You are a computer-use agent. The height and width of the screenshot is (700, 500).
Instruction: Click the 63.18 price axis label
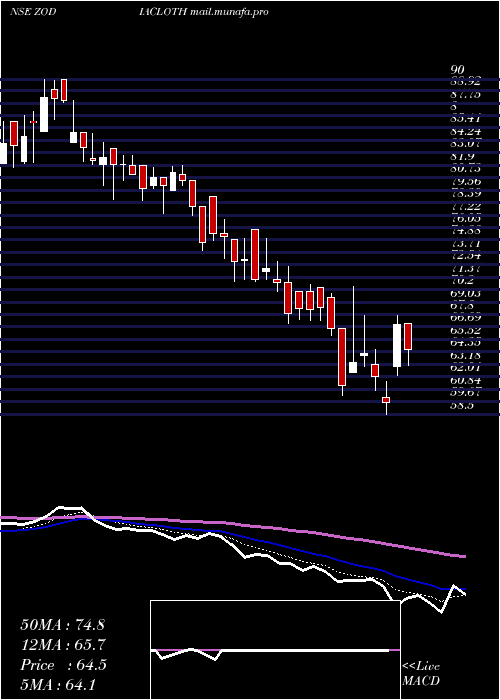(x=465, y=356)
